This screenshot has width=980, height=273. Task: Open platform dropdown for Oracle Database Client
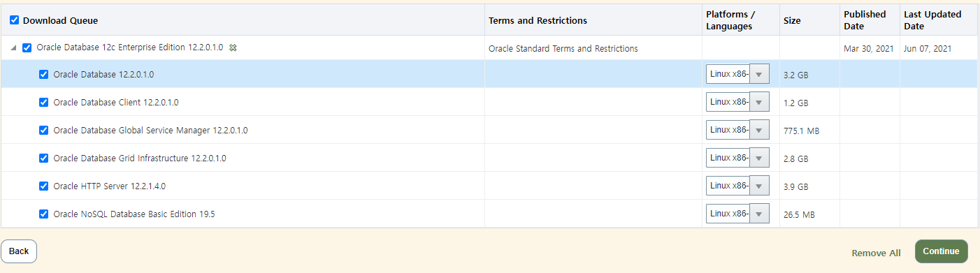point(737,102)
